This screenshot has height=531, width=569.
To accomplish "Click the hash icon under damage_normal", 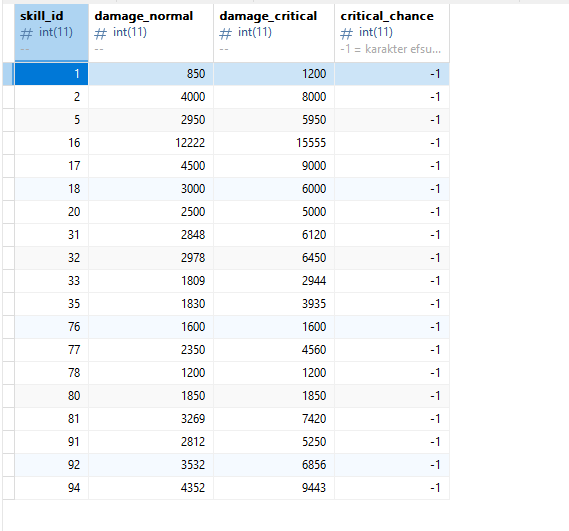I will coord(101,34).
